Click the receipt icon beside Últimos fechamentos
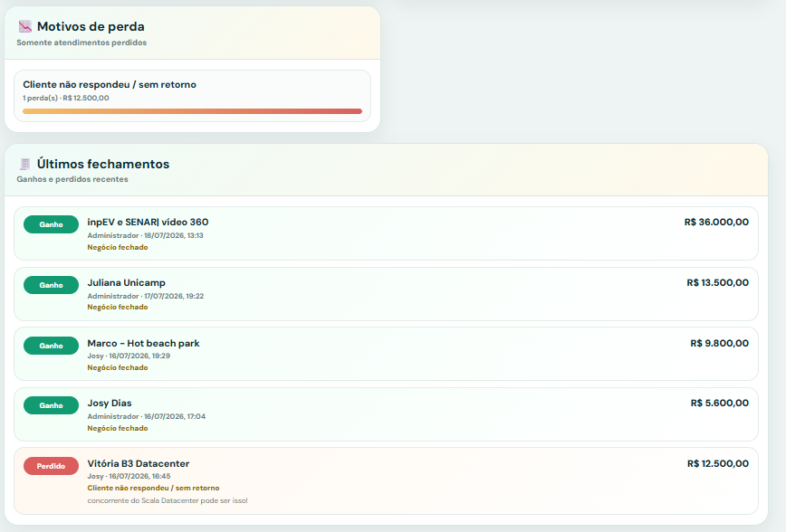Viewport: 786px width, 532px height. 24,164
